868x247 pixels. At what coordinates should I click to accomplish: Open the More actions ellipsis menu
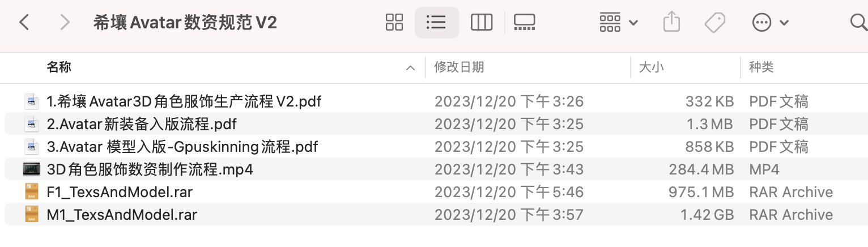[x=770, y=23]
